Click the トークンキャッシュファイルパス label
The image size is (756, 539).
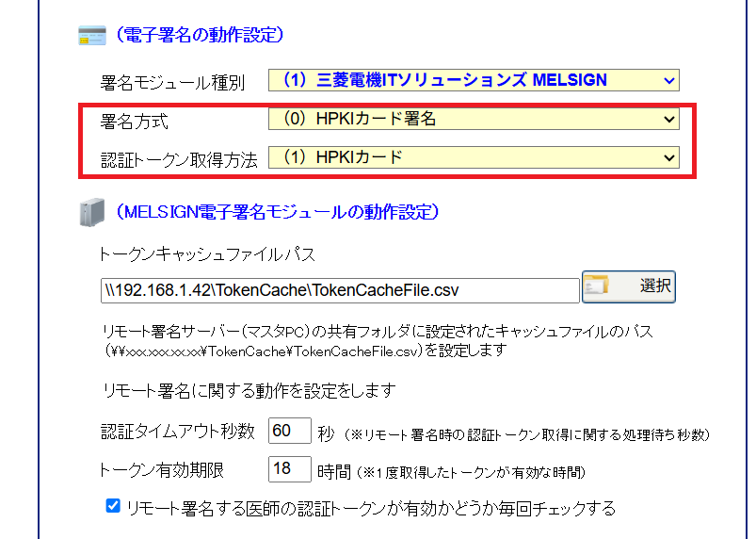point(207,254)
